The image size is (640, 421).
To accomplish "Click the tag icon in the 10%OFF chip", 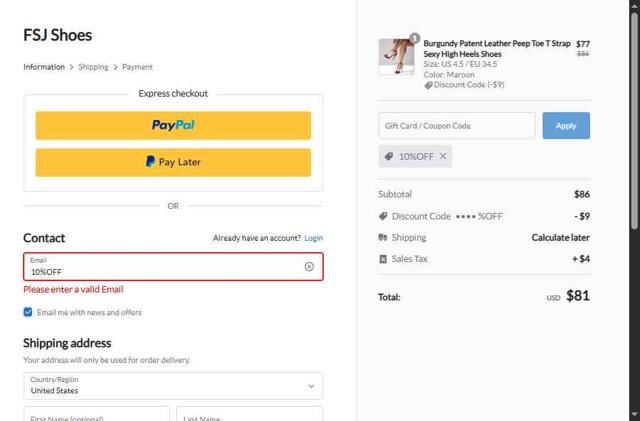I will click(x=389, y=156).
